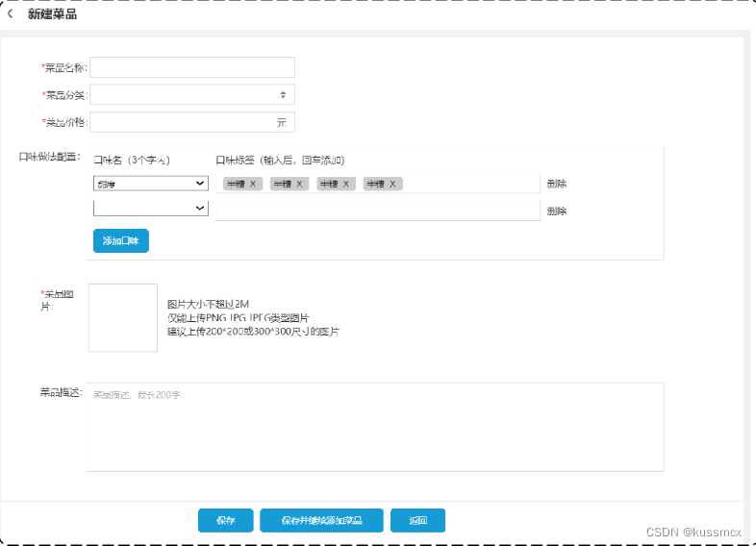
Task: Open the empty second flavor name dropdown
Action: 150,209
